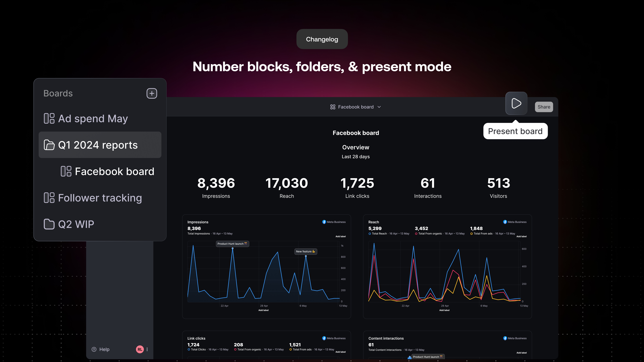Click the Q2 WIP folder icon

pyautogui.click(x=49, y=224)
